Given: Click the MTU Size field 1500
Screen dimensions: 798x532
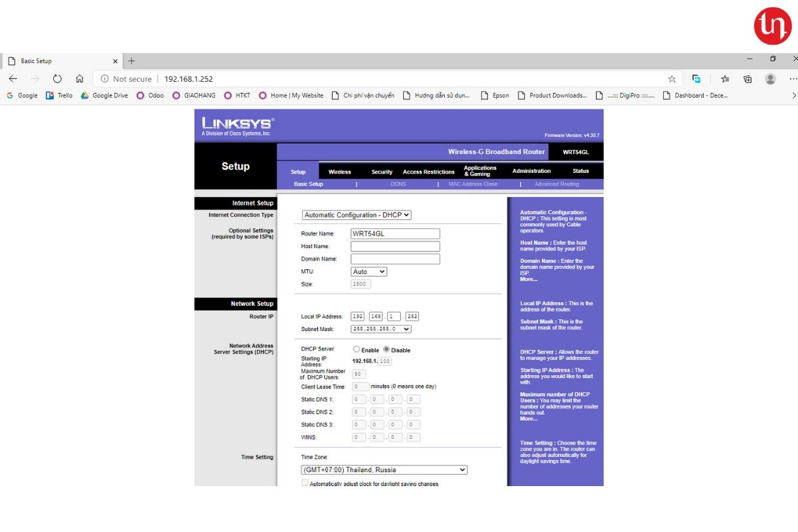Looking at the screenshot, I should tap(360, 284).
